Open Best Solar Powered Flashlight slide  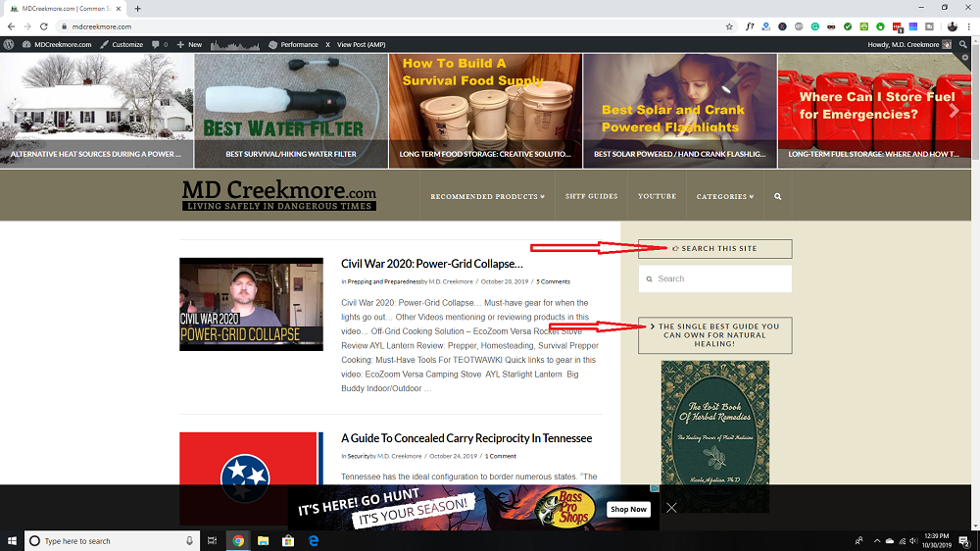click(x=680, y=111)
